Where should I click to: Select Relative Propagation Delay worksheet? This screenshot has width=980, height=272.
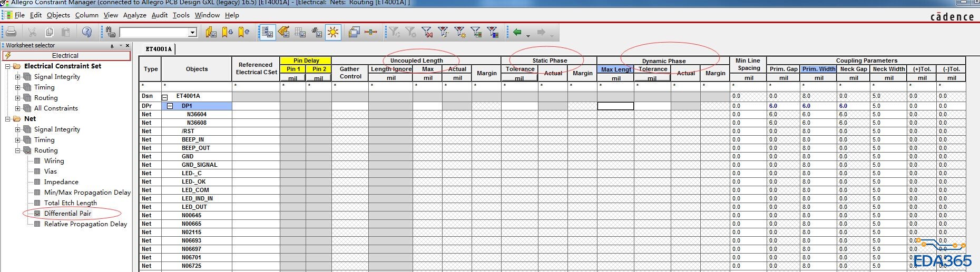pyautogui.click(x=85, y=224)
